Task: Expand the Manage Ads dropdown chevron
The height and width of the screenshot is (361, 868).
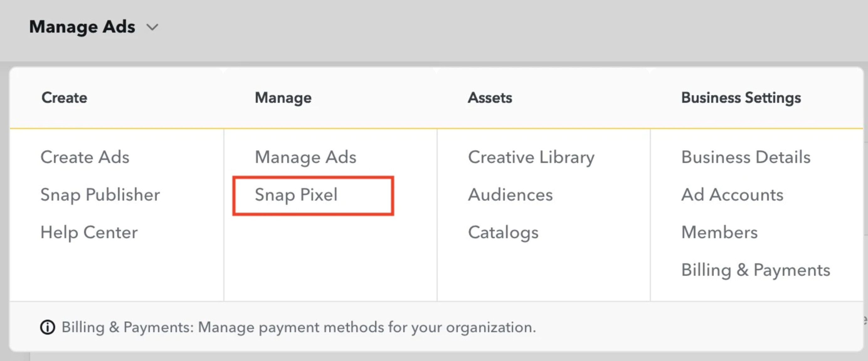Action: click(x=152, y=27)
